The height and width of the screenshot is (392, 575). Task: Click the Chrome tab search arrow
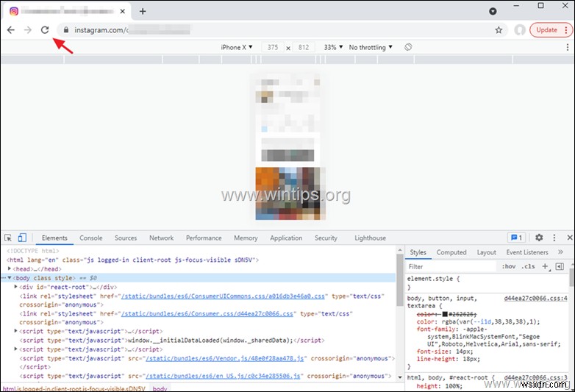[493, 11]
